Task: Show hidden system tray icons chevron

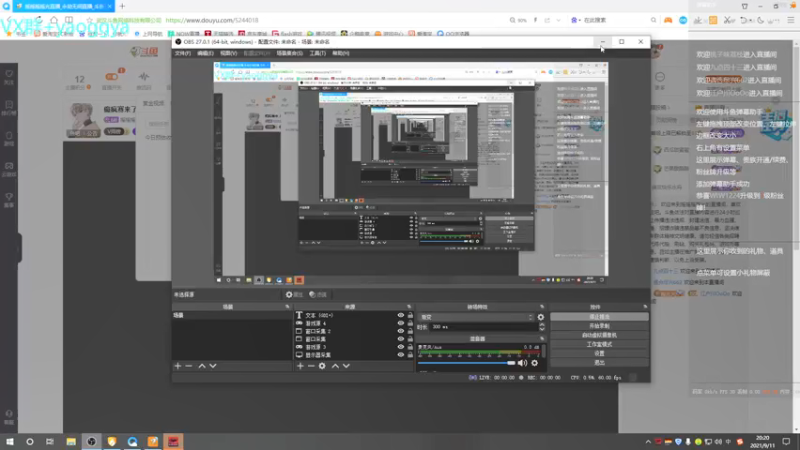Action: pyautogui.click(x=648, y=442)
